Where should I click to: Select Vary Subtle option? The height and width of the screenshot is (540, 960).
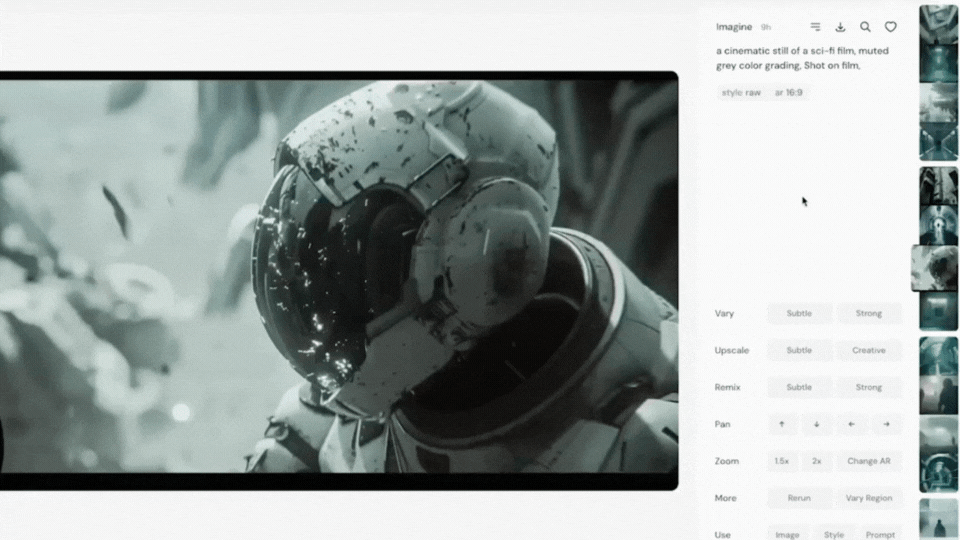click(799, 313)
